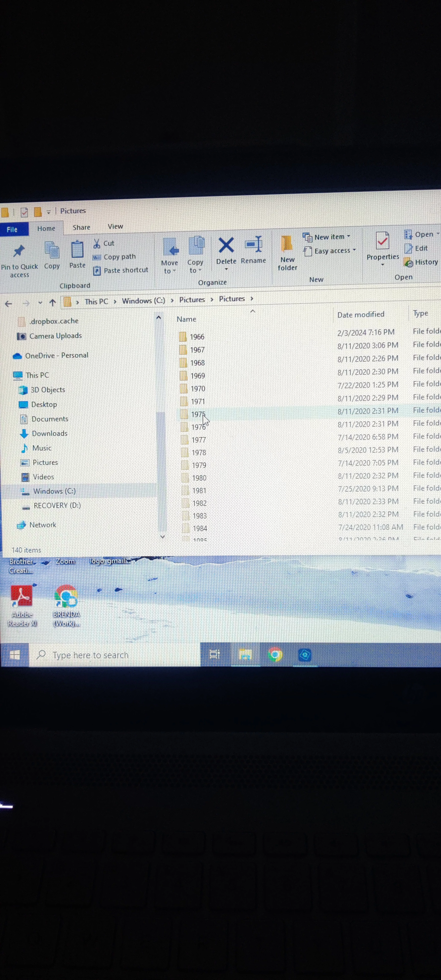Screen dimensions: 441x980
Task: Click the Type here to search box
Action: [115, 655]
